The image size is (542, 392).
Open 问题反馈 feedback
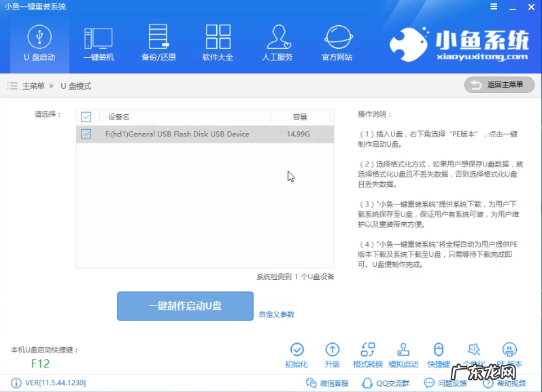445,383
